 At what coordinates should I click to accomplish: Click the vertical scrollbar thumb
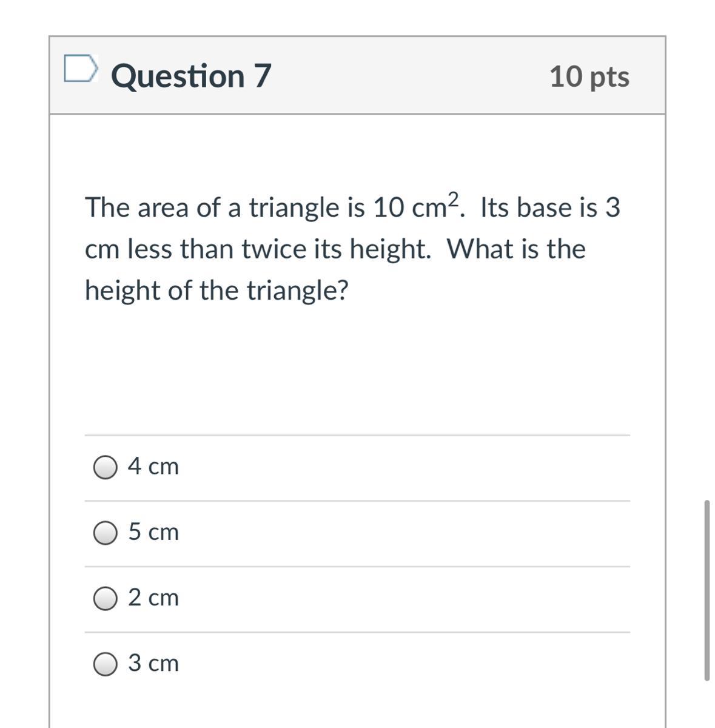707,590
